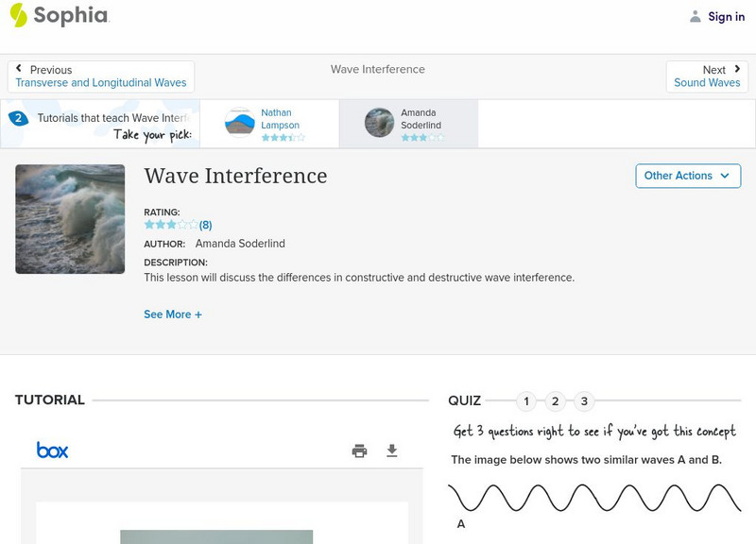Click the Box logo in the tutorial viewer
The image size is (756, 544).
click(x=52, y=450)
